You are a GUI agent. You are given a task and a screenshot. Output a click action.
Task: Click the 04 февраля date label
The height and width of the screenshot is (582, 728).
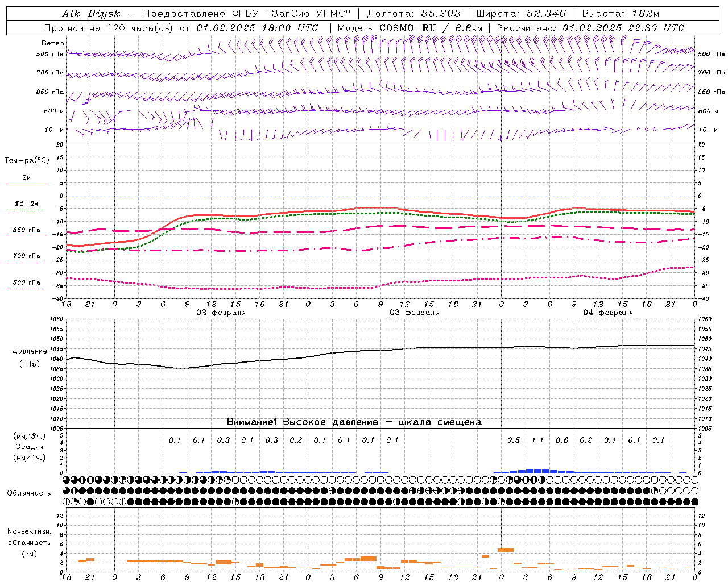pyautogui.click(x=608, y=313)
